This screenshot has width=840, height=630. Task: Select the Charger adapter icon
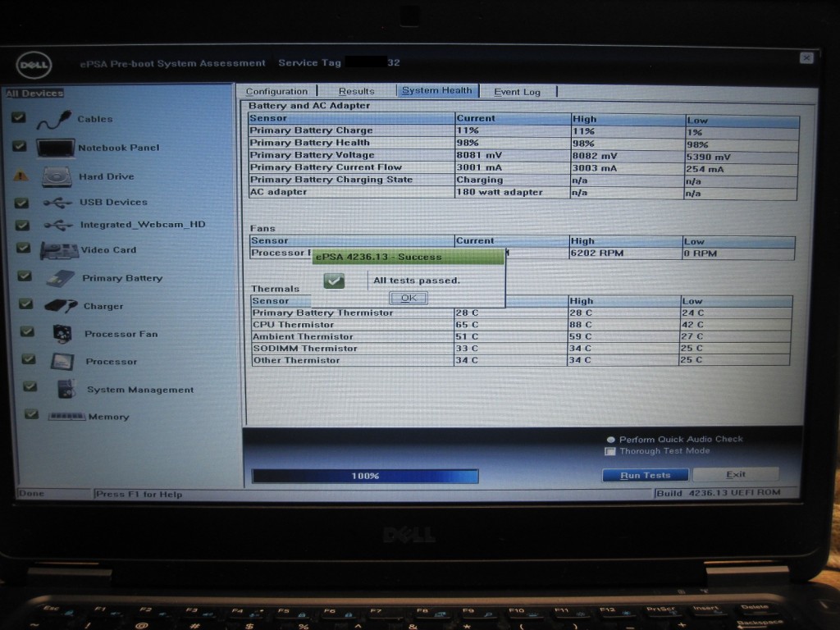61,306
